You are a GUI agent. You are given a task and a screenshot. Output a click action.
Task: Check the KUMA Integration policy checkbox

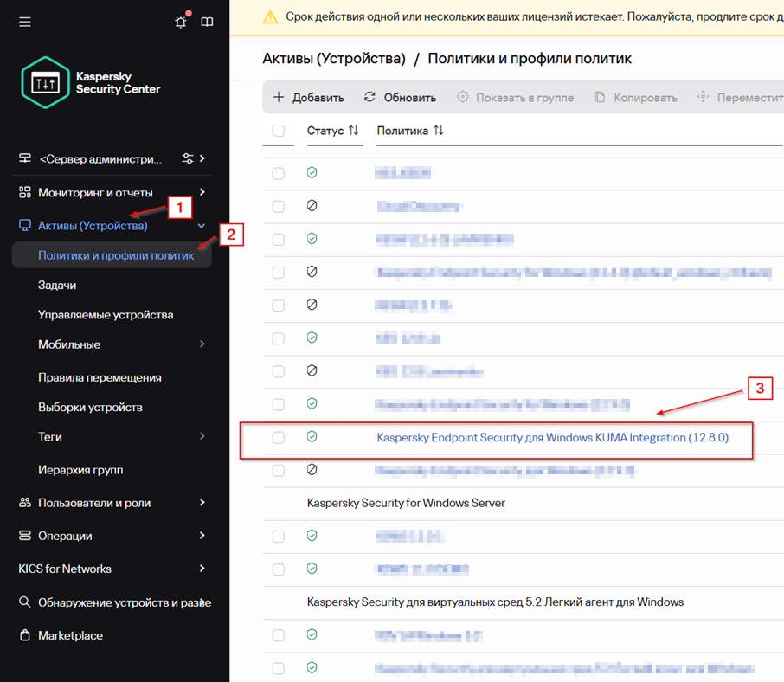tap(278, 438)
